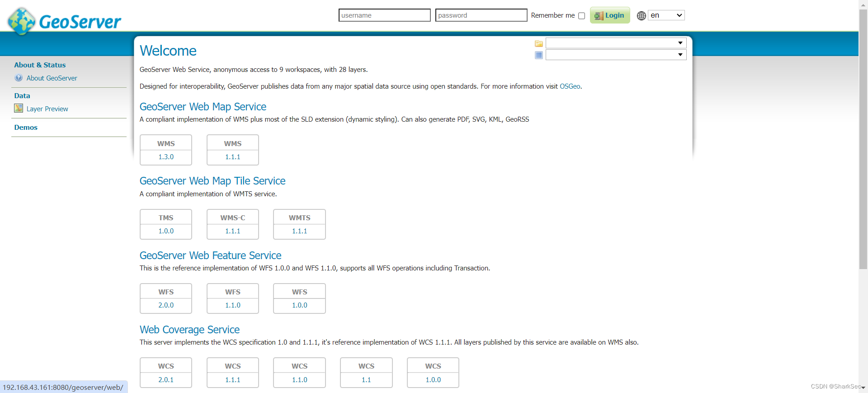This screenshot has width=868, height=393.
Task: Open WFS 1.1.0 capabilities
Action: tap(233, 305)
